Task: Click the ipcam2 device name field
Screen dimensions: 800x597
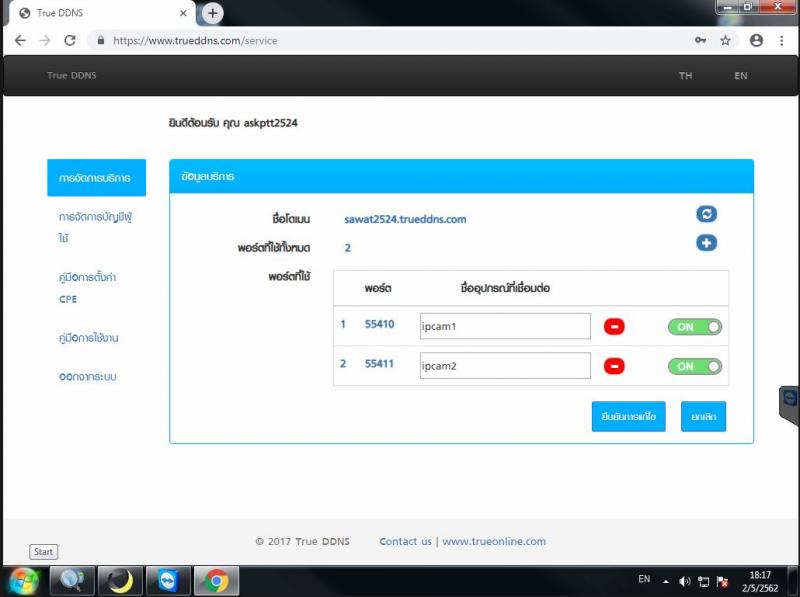Action: 505,365
